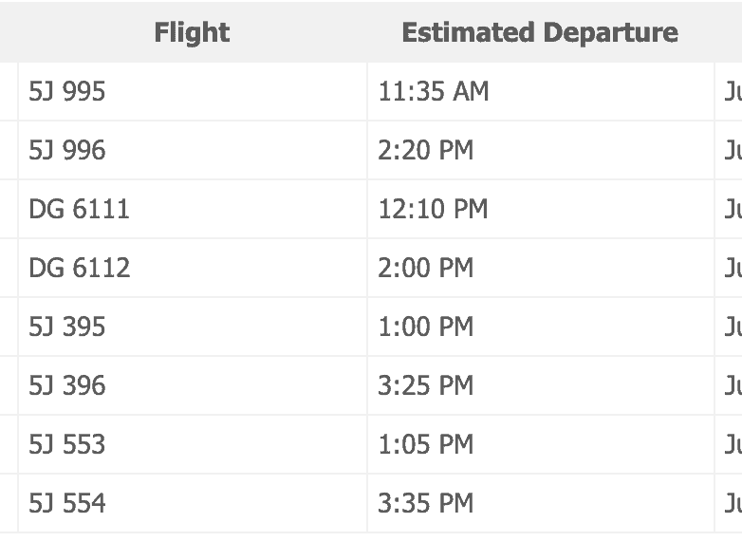Choose the 1:00 PM departure cell
This screenshot has width=742, height=560.
click(425, 327)
